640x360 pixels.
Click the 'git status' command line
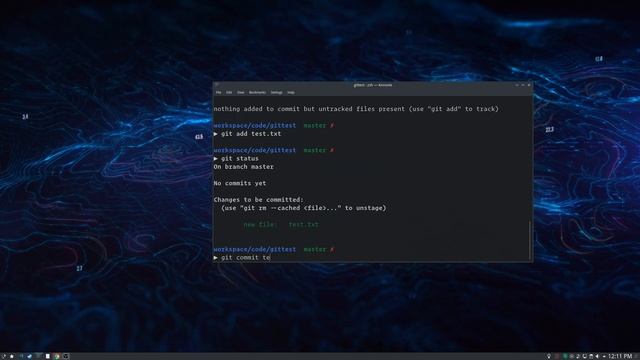tap(236, 158)
